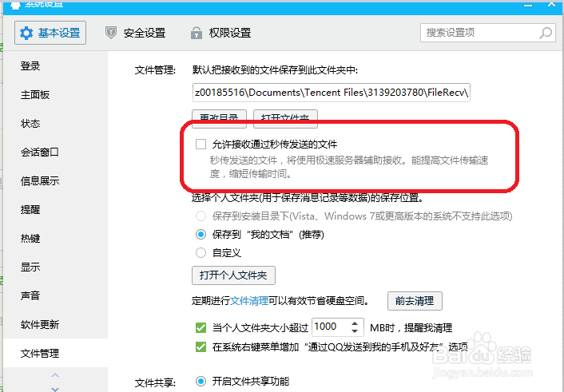Switch to 权限设置 tab
The image size is (564, 392).
(220, 33)
